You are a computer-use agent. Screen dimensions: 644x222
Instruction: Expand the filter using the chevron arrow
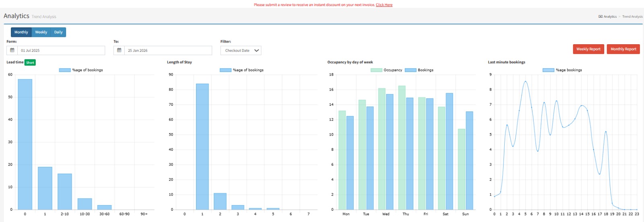coord(256,50)
